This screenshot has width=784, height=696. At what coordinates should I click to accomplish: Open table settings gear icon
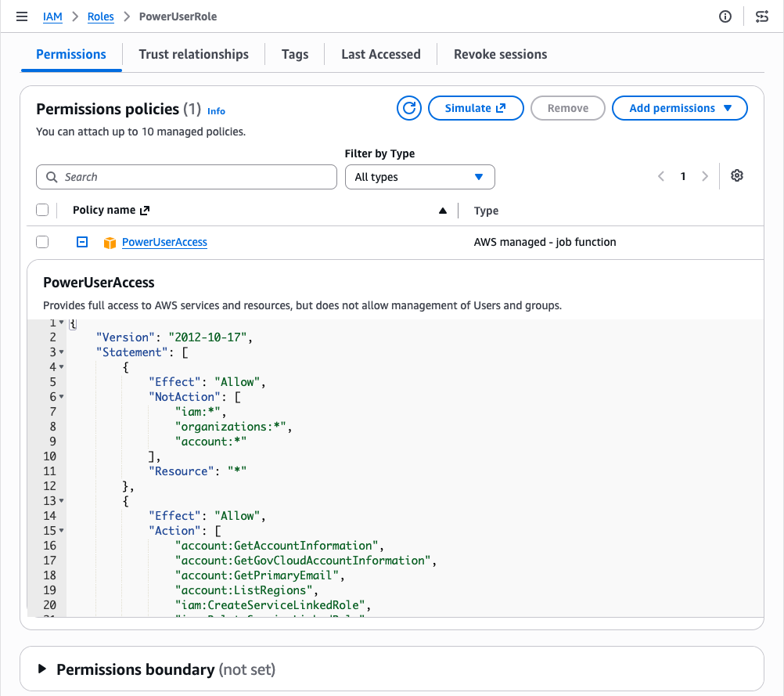[x=736, y=175]
